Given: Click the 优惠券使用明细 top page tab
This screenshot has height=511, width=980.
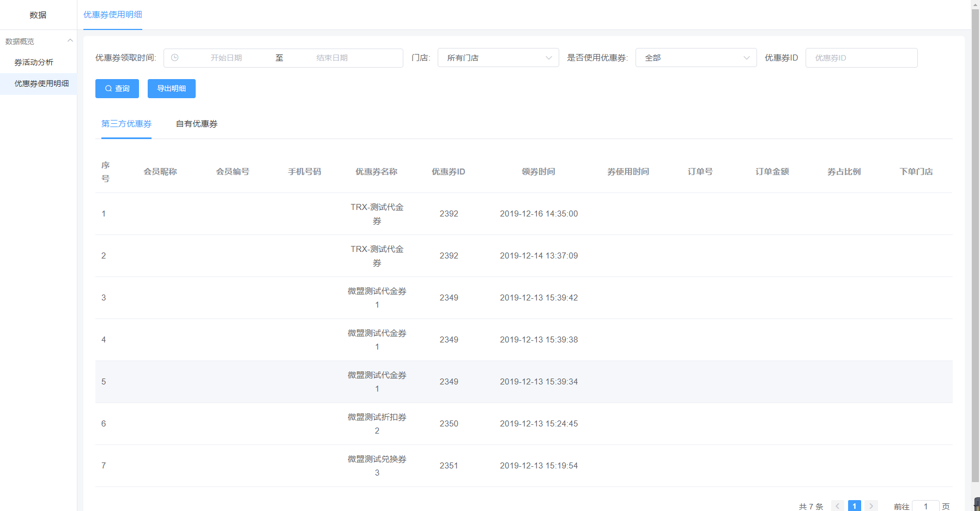Looking at the screenshot, I should point(113,15).
